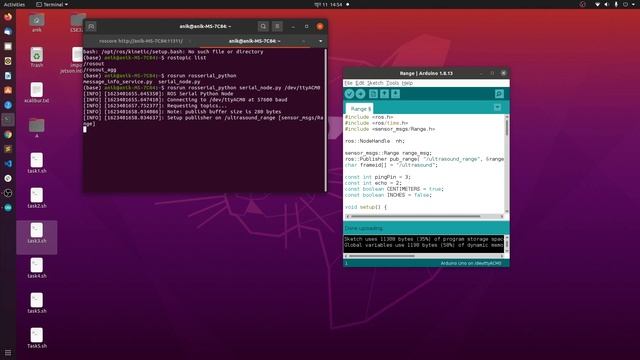Viewport: 640px width, 360px height.
Task: Switch to the roscore terminal tab
Action: coord(141,41)
